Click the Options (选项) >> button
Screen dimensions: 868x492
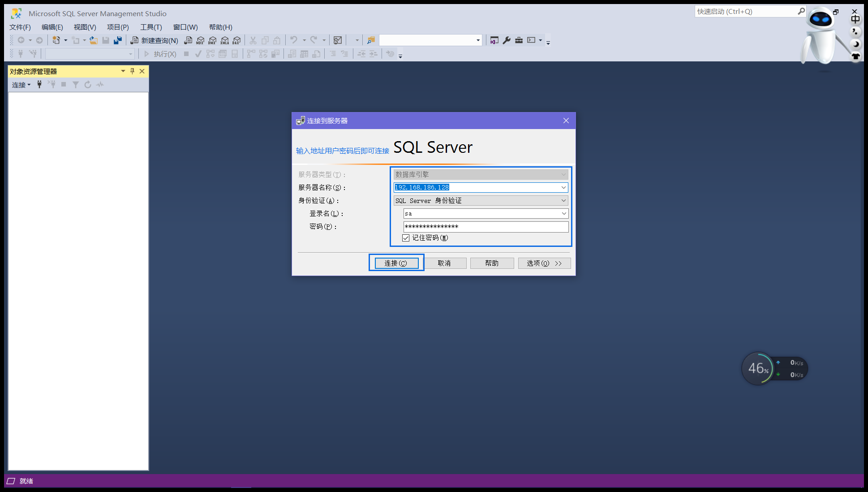(544, 263)
